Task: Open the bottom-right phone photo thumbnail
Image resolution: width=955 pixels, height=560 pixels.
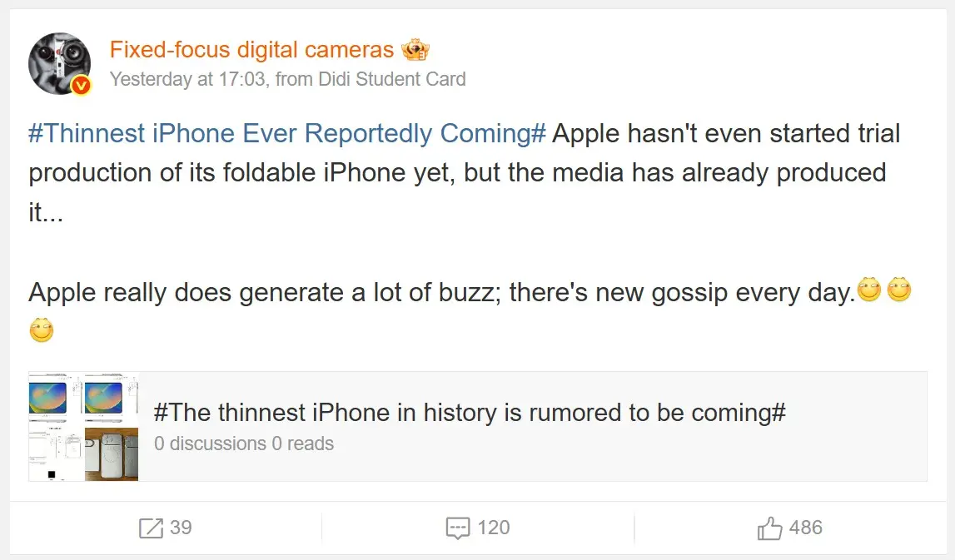Action: (111, 454)
